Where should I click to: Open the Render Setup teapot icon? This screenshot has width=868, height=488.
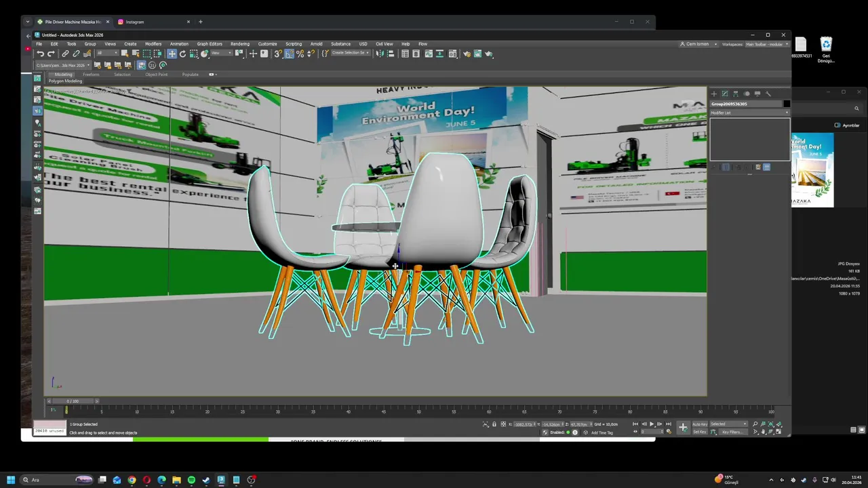tap(467, 54)
